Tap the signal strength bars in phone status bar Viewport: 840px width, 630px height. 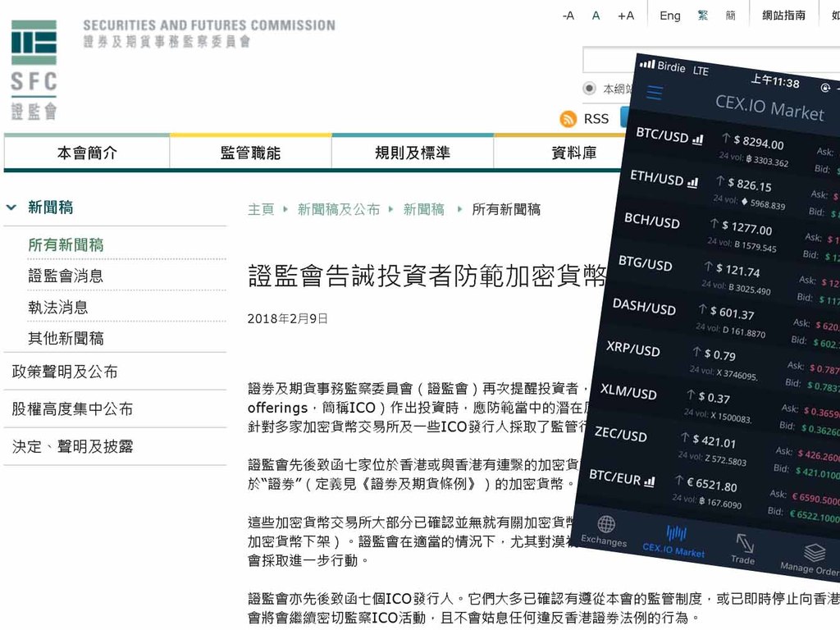click(x=647, y=64)
